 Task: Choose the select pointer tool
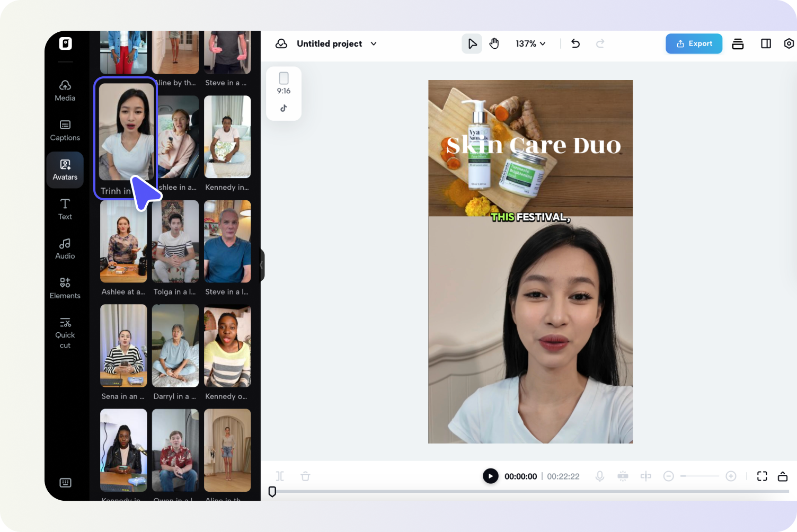(x=472, y=43)
